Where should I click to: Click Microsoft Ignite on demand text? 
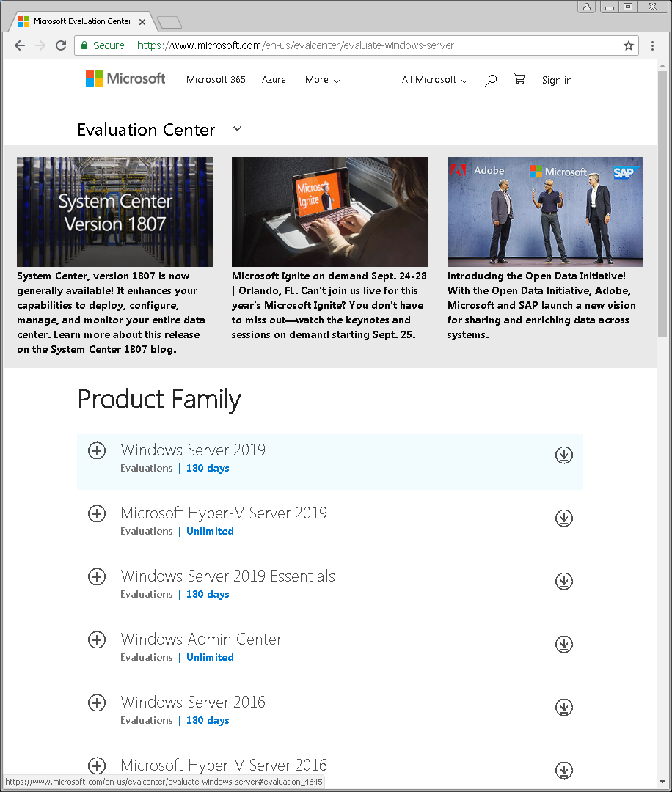(329, 305)
